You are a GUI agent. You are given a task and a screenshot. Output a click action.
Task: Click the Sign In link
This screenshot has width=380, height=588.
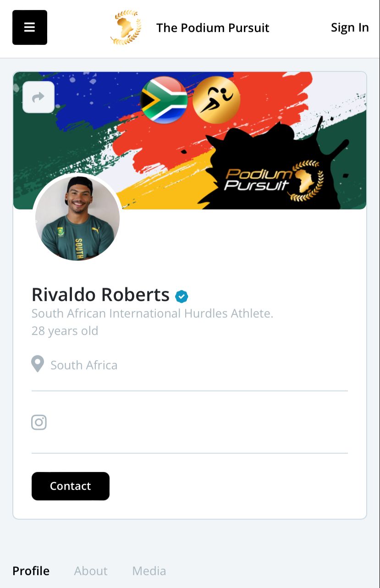point(350,27)
